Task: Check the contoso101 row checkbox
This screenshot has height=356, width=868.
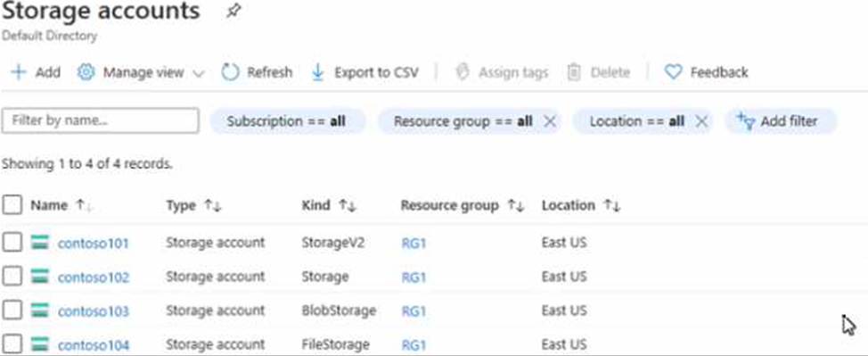Action: point(12,243)
